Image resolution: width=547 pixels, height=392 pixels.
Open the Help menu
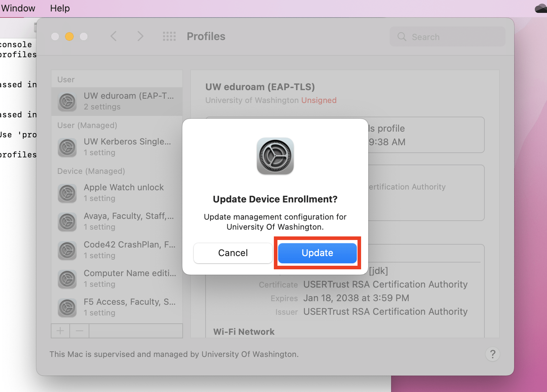coord(59,8)
